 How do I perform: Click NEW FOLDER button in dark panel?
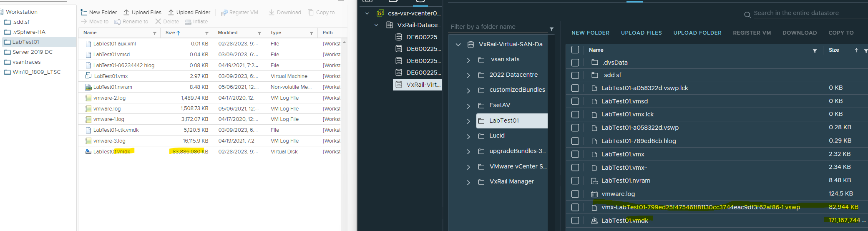point(590,33)
